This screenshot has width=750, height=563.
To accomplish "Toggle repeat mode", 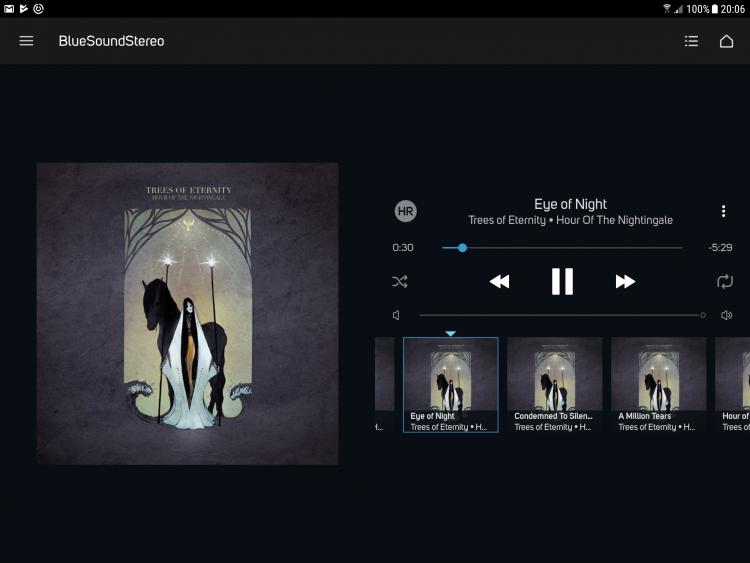I will [725, 281].
